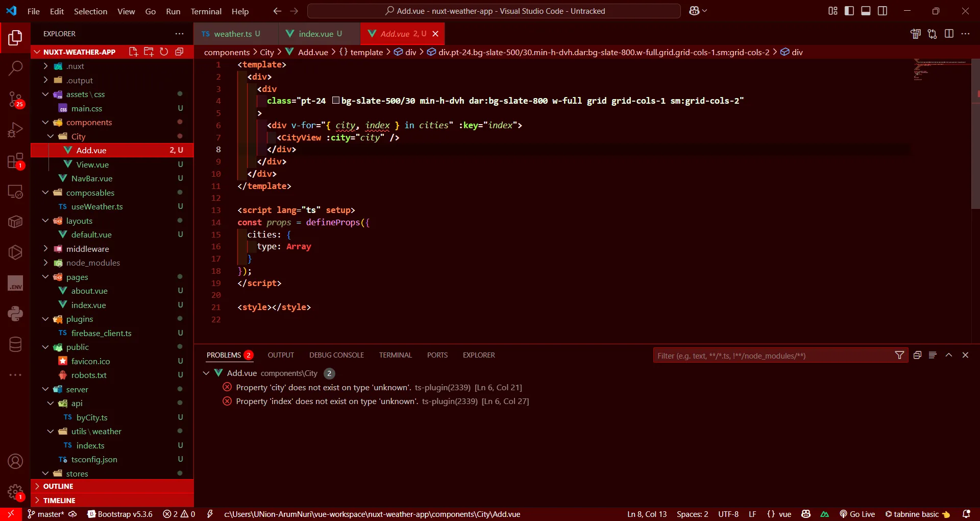Viewport: 980px width, 521px height.
Task: Select vue language mode in status bar
Action: 785,514
